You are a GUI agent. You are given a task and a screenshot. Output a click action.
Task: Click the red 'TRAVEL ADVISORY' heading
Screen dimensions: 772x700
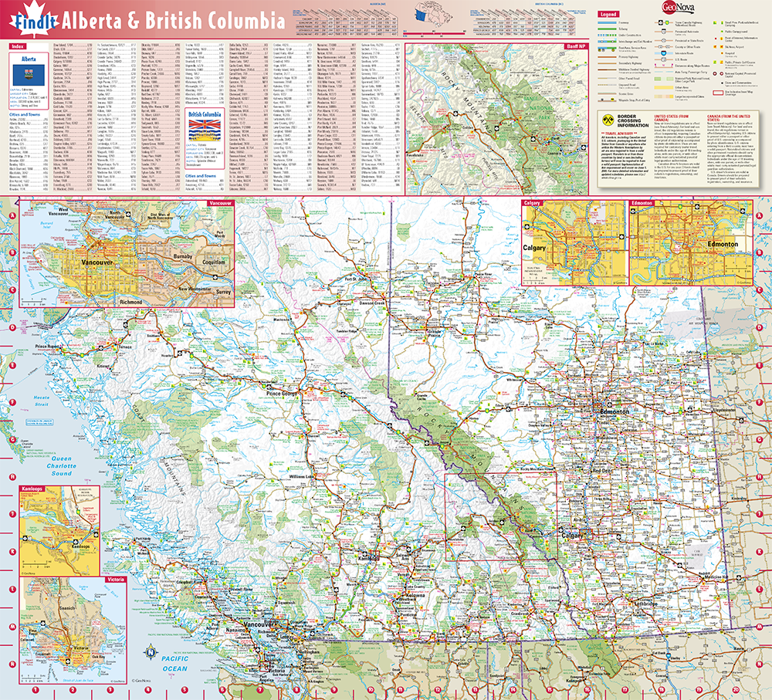[x=619, y=134]
